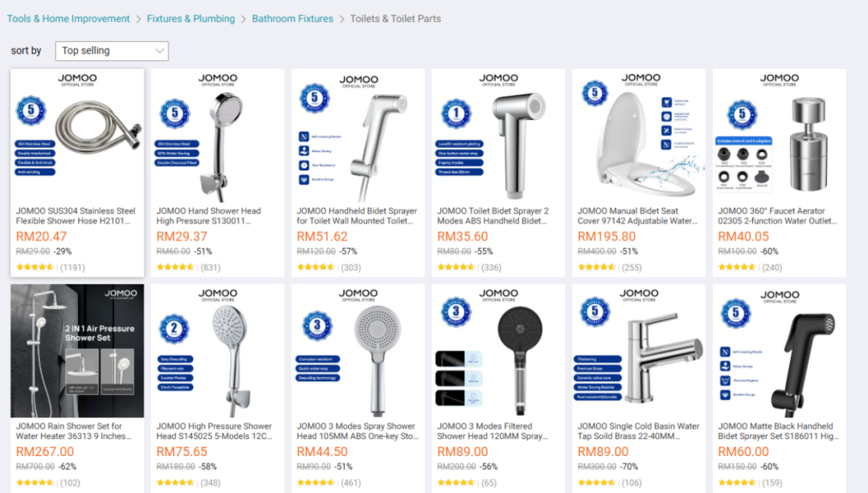
Task: Open JOMOO Toilet Bidet Sprayer 2 Modes title
Action: coord(493,216)
